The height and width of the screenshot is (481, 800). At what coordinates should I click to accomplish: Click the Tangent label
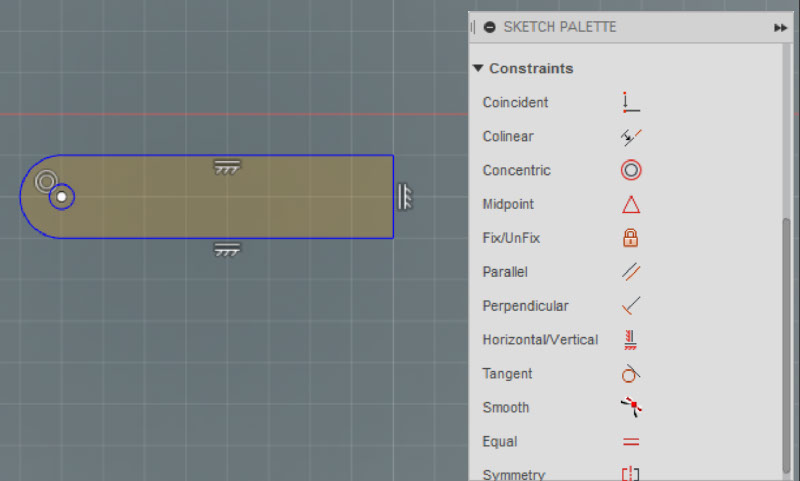pyautogui.click(x=508, y=374)
